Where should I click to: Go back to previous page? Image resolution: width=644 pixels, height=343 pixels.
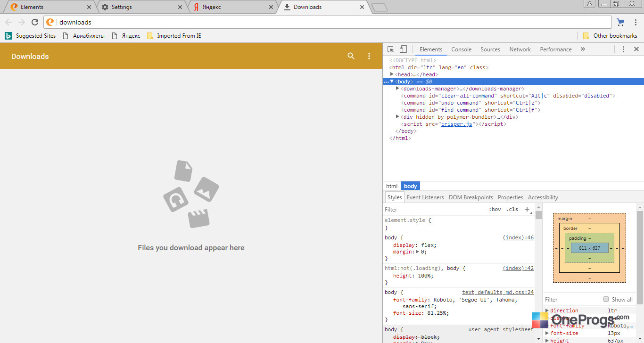[8, 22]
